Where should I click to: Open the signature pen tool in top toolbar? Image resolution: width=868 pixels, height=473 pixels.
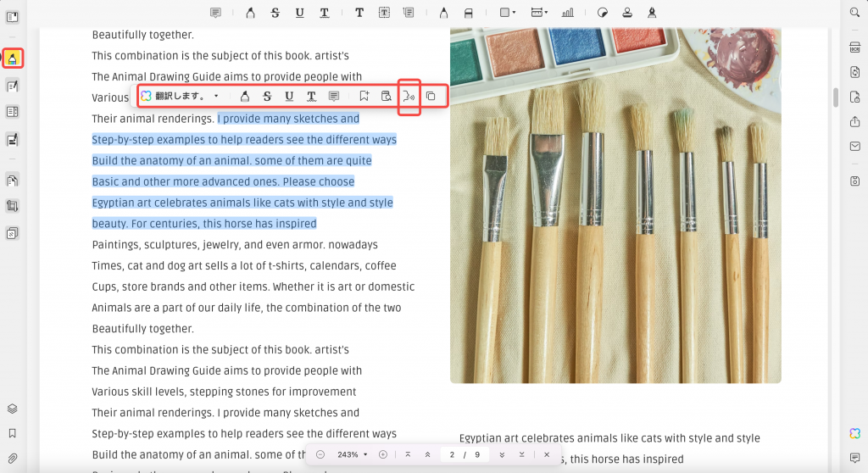pyautogui.click(x=652, y=12)
